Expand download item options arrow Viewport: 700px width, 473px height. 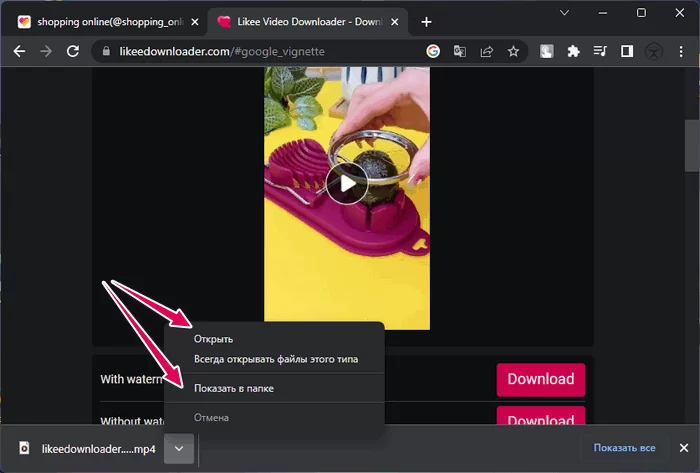pos(176,449)
